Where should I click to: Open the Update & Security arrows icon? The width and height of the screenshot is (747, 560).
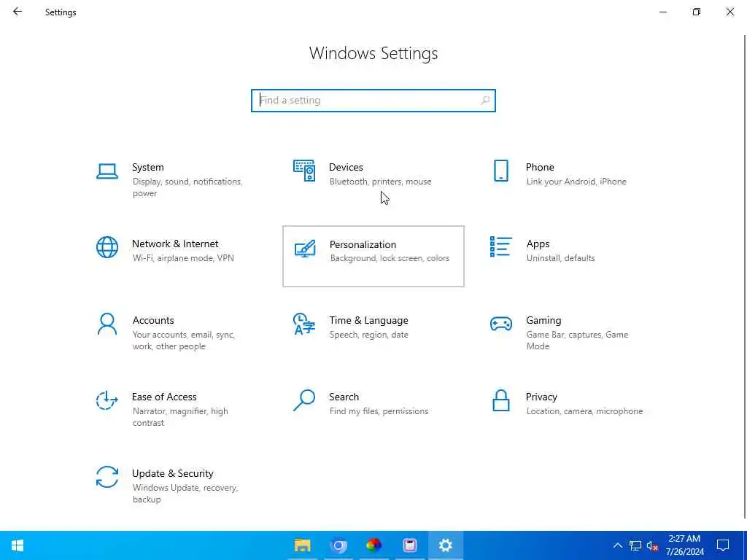coord(107,477)
